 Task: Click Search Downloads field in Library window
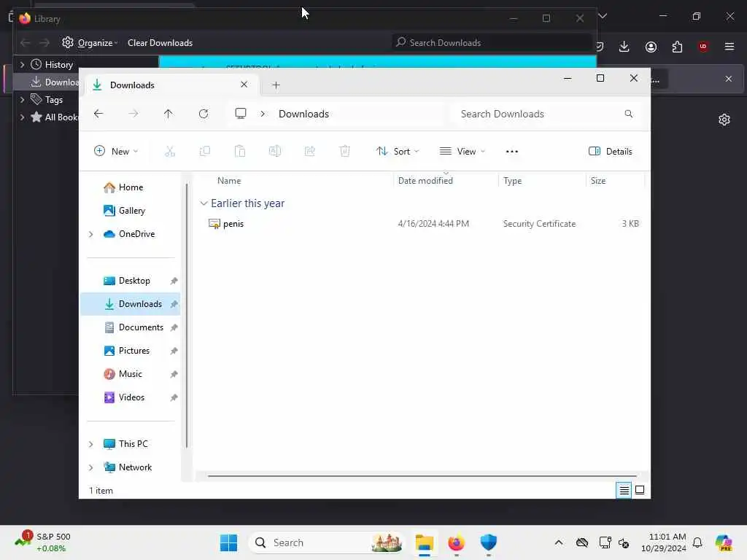coord(491,43)
